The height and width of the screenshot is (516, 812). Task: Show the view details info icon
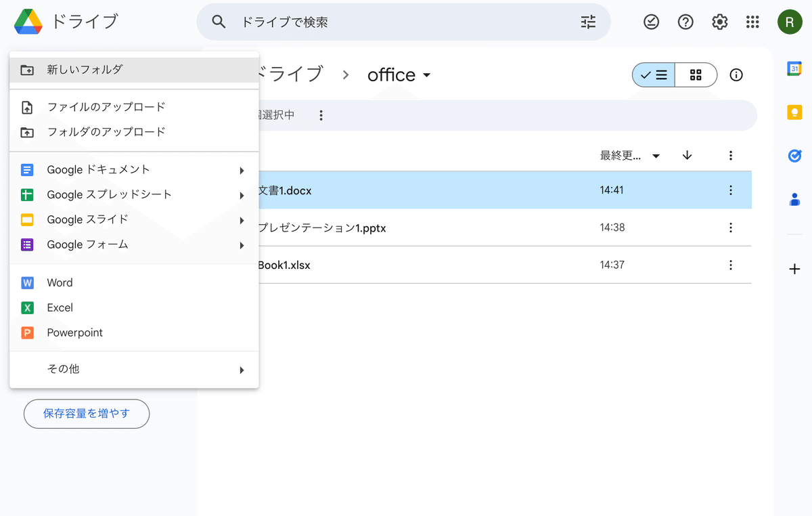(x=736, y=75)
